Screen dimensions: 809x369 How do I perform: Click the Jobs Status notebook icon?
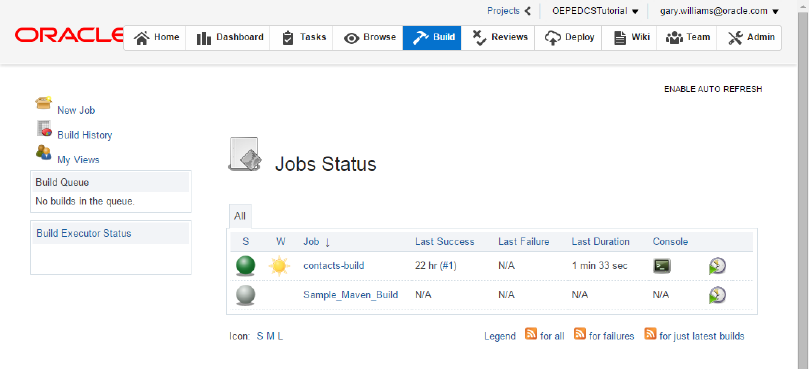[x=245, y=154]
